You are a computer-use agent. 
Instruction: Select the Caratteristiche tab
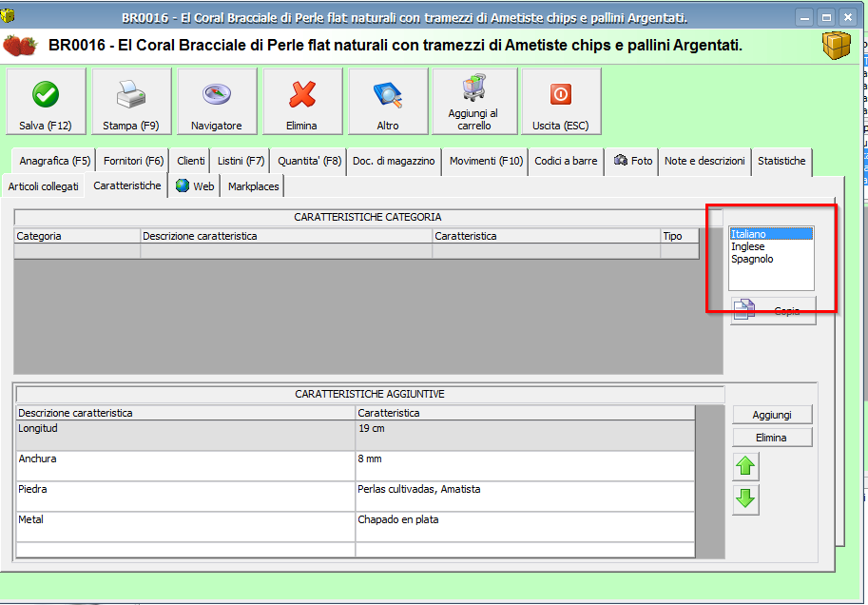(x=126, y=185)
